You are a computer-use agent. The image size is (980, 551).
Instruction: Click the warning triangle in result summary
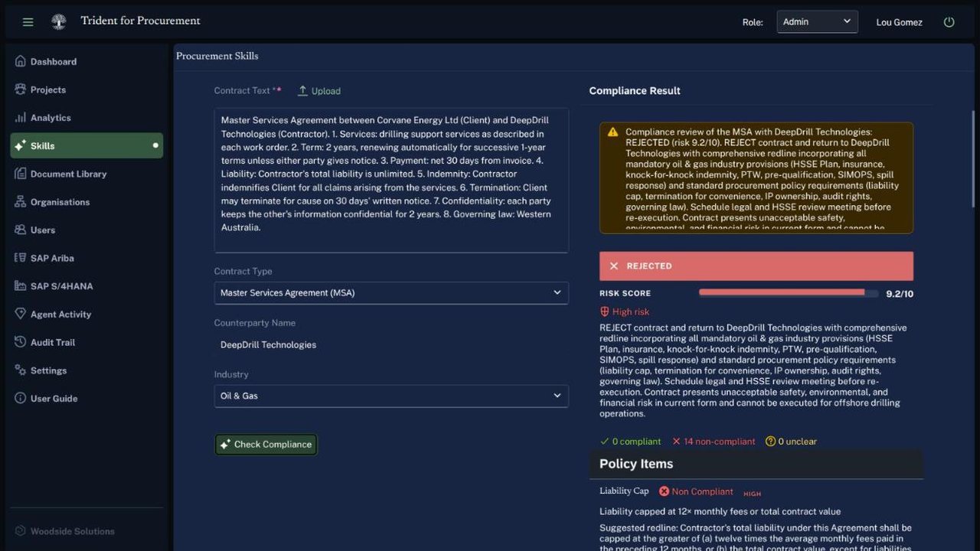coord(612,132)
